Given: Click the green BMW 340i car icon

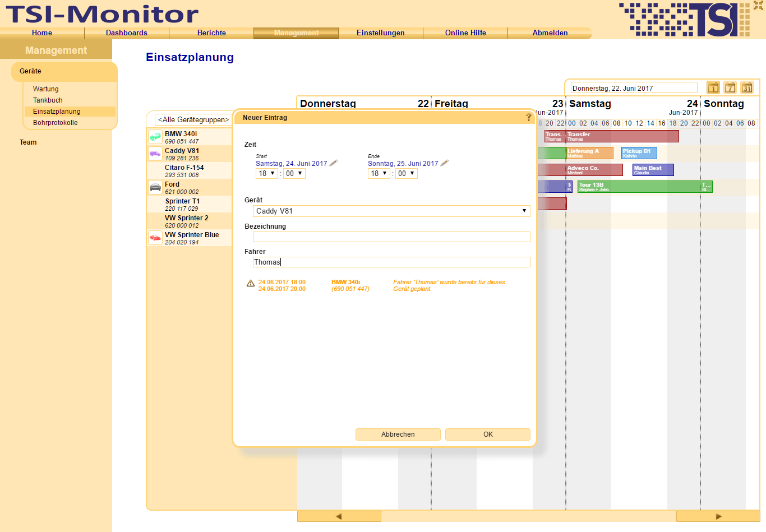Looking at the screenshot, I should [155, 137].
